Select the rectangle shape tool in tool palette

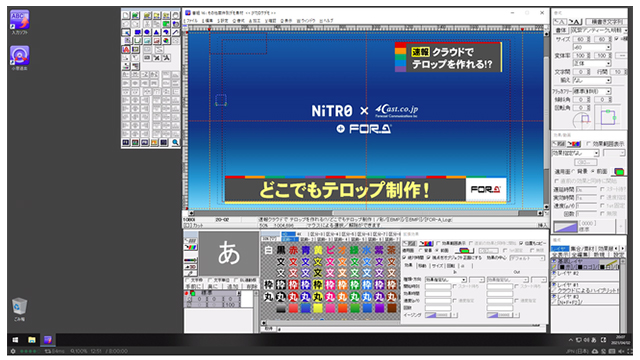click(138, 32)
